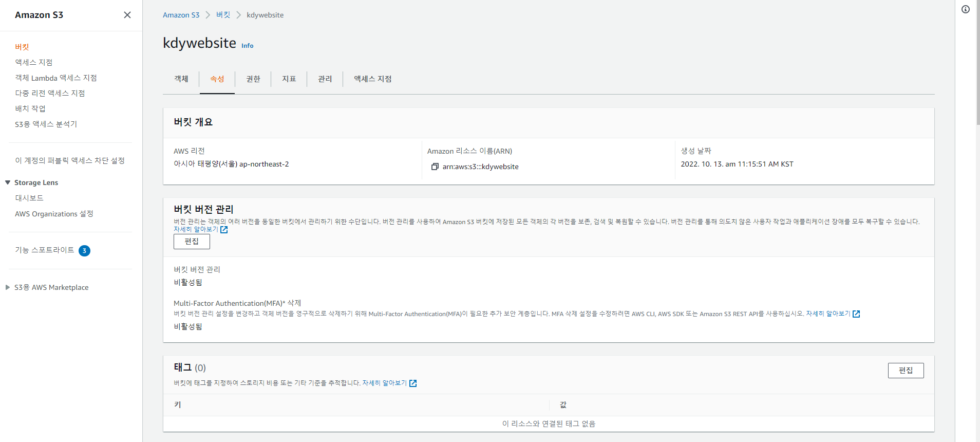Viewport: 980px width, 442px height.
Task: Click the kdywebsite breadcrumb text
Action: point(265,15)
